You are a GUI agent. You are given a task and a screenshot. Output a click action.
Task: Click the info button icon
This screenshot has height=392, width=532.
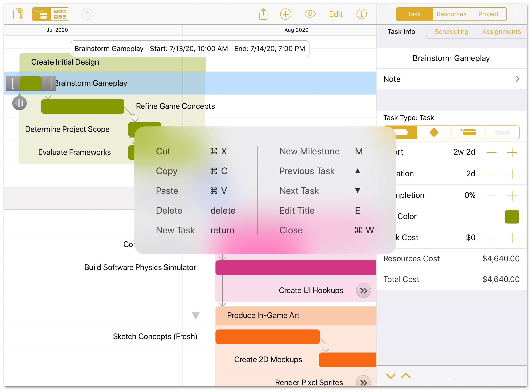tap(362, 14)
